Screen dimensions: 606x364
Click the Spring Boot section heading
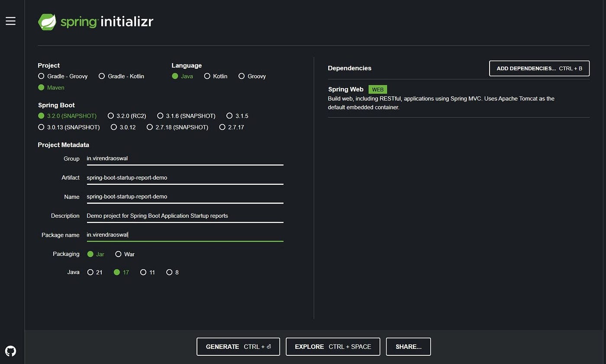tap(56, 105)
